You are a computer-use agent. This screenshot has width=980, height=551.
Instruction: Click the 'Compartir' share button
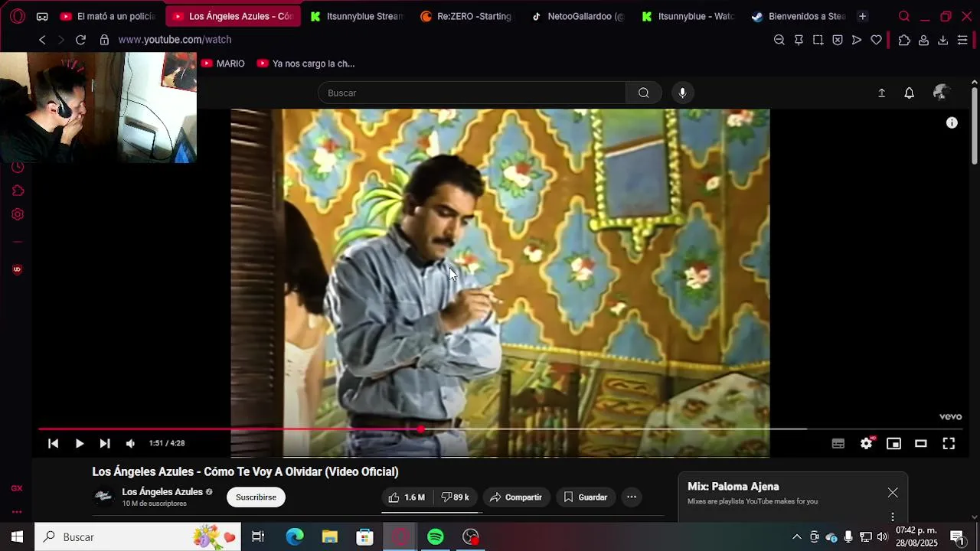[x=517, y=497]
